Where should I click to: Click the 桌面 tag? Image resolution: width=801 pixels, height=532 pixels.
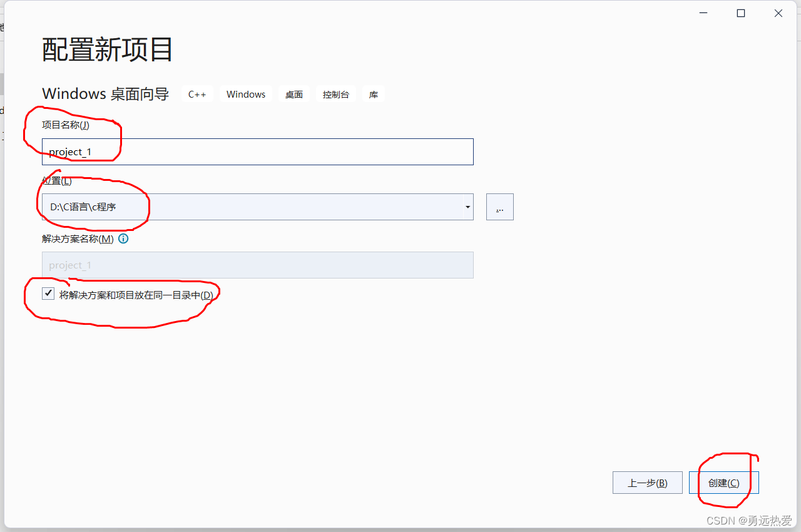click(x=294, y=95)
